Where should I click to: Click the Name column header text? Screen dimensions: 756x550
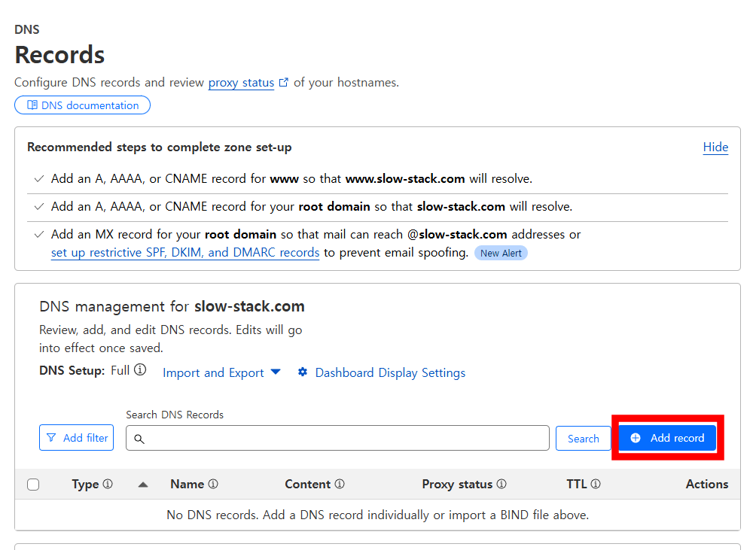click(187, 484)
